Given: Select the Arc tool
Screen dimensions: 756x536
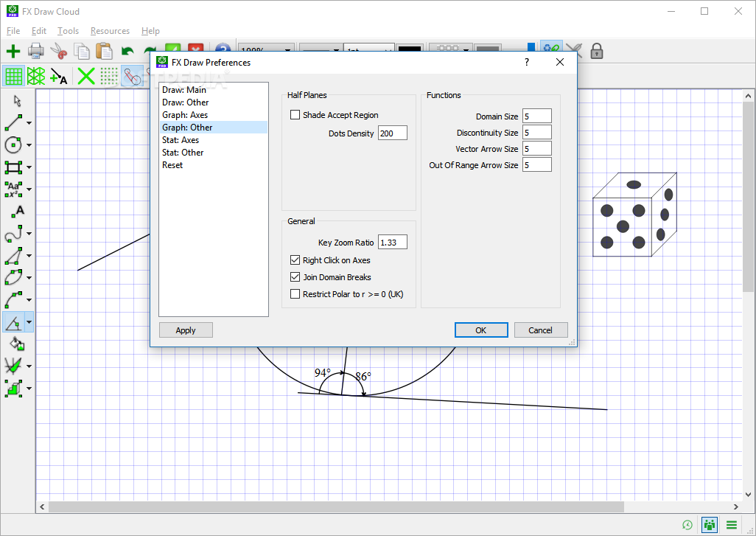Looking at the screenshot, I should (13, 299).
